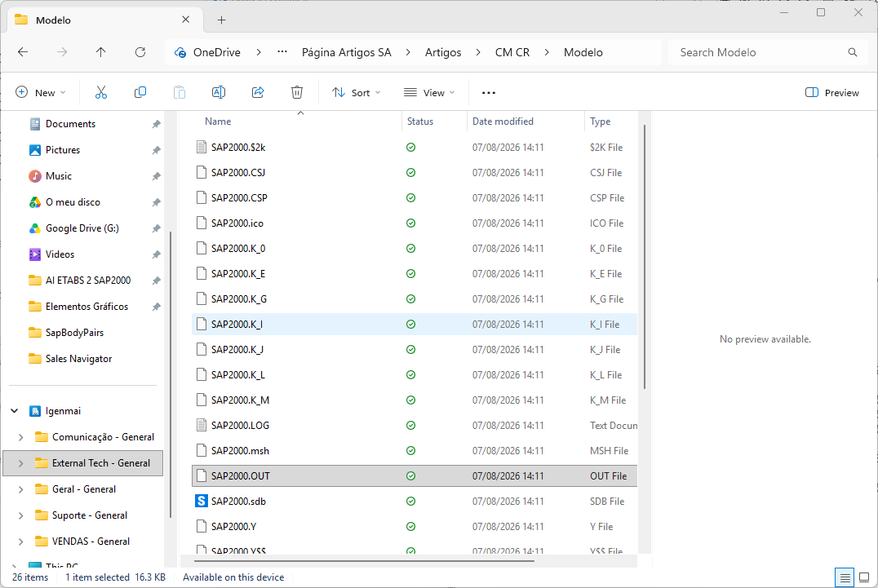Image resolution: width=878 pixels, height=588 pixels.
Task: Navigate to CM CR breadcrumb
Action: click(x=512, y=52)
